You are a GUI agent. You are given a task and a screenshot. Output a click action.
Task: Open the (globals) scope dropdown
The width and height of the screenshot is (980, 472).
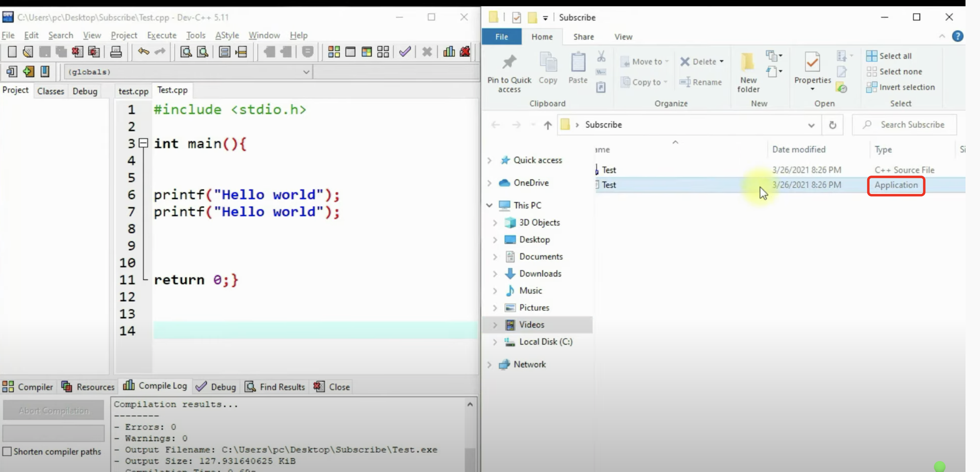coord(306,72)
